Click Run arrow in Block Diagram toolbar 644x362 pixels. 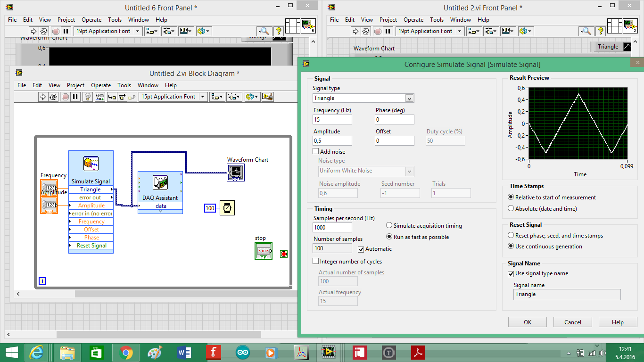(42, 97)
